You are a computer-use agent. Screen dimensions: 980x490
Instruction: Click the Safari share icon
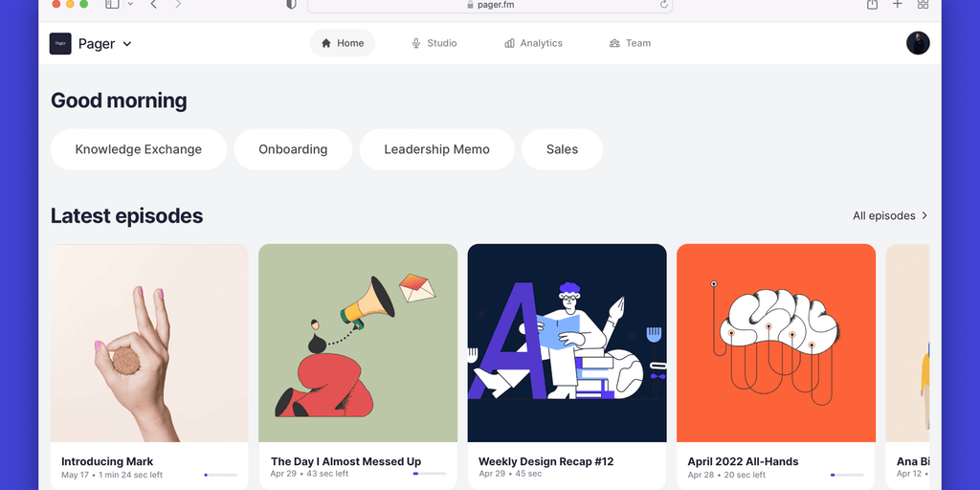tap(872, 5)
